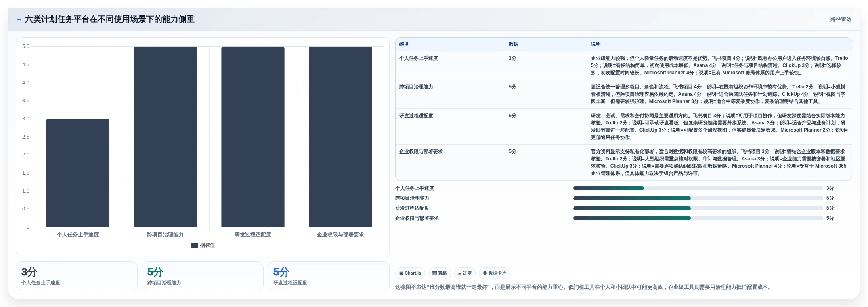Click the 5分 data cell in the 跨项目治理能力 row
The height and width of the screenshot is (307, 868).
tap(512, 87)
